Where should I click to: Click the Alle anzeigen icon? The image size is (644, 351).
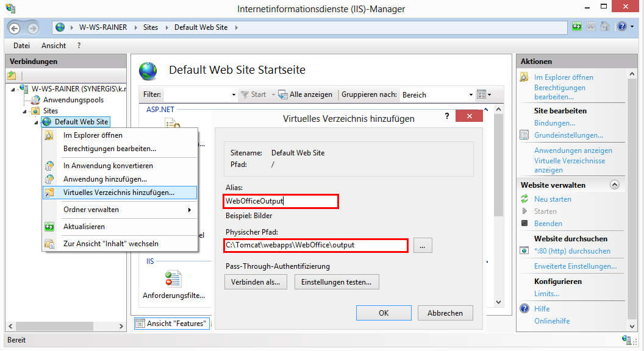[282, 94]
